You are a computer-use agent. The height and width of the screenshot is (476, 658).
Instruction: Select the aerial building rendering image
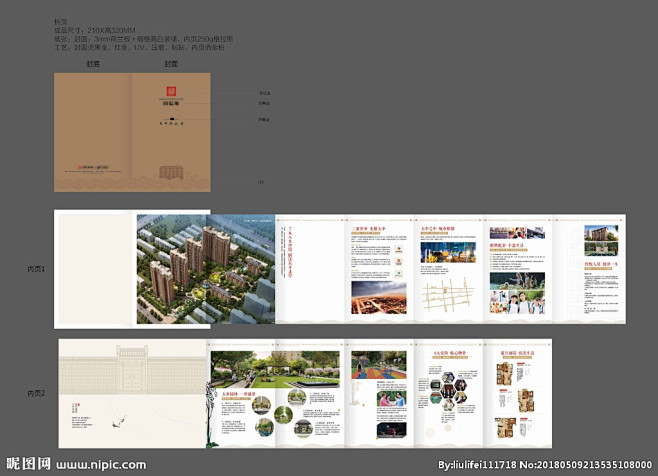[x=205, y=268]
